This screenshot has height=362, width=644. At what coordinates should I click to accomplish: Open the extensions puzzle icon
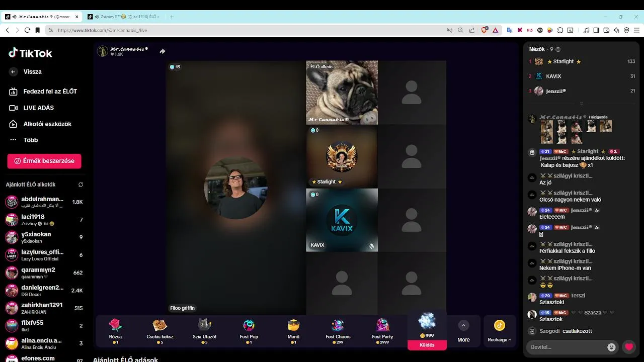point(560,30)
